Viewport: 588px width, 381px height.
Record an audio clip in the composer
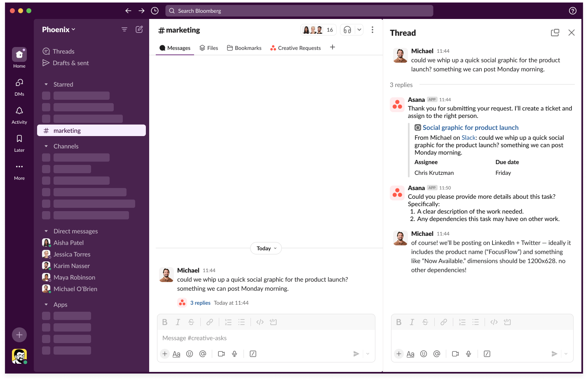pyautogui.click(x=234, y=353)
